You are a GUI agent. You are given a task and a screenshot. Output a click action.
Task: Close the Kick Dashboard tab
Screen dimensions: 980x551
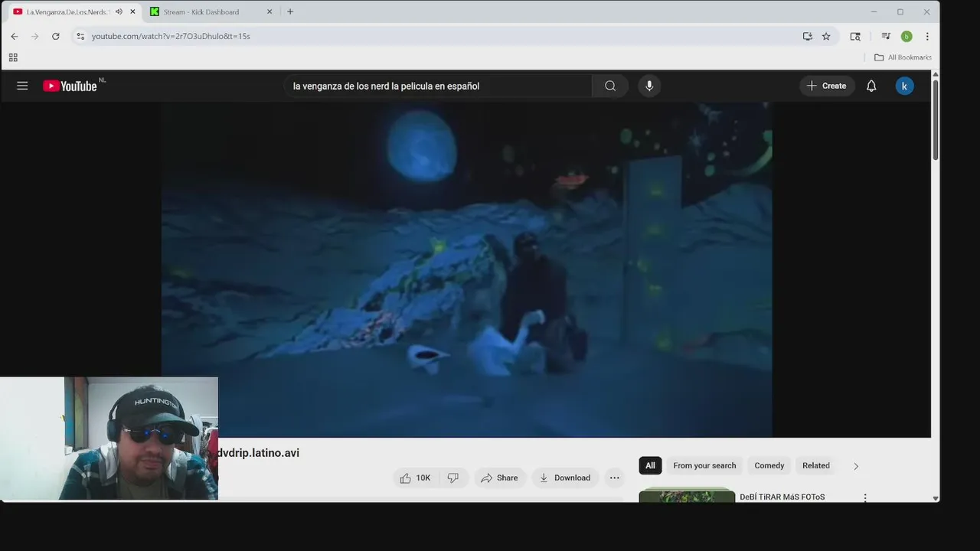269,11
